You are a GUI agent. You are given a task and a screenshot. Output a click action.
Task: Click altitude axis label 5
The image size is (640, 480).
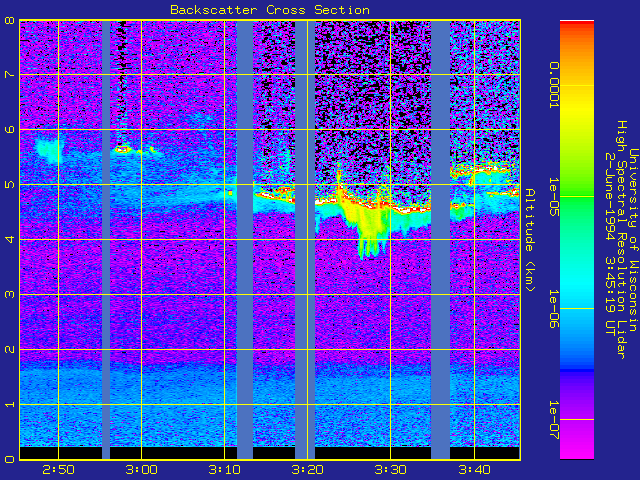(x=9, y=184)
